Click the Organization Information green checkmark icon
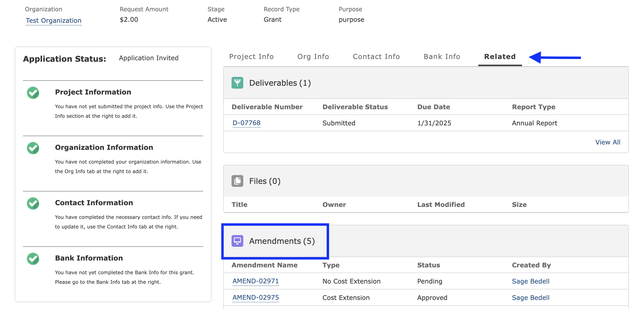Screen dimensions: 644x309 pos(33,148)
